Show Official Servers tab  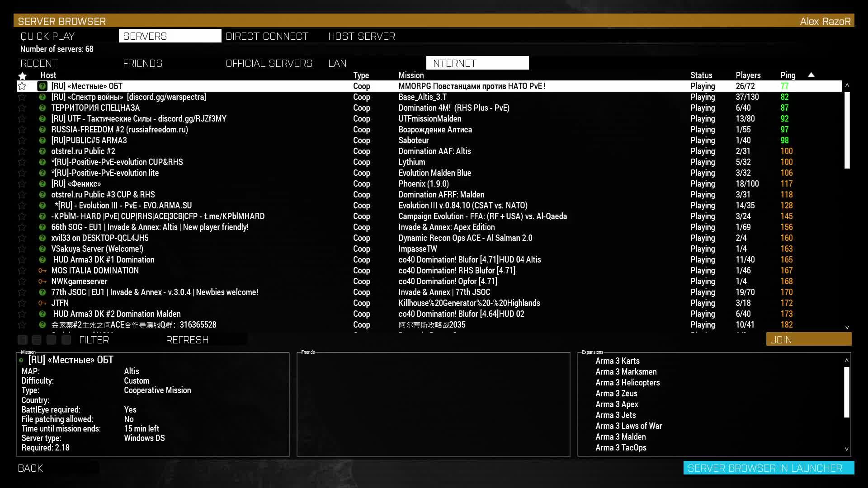click(269, 63)
